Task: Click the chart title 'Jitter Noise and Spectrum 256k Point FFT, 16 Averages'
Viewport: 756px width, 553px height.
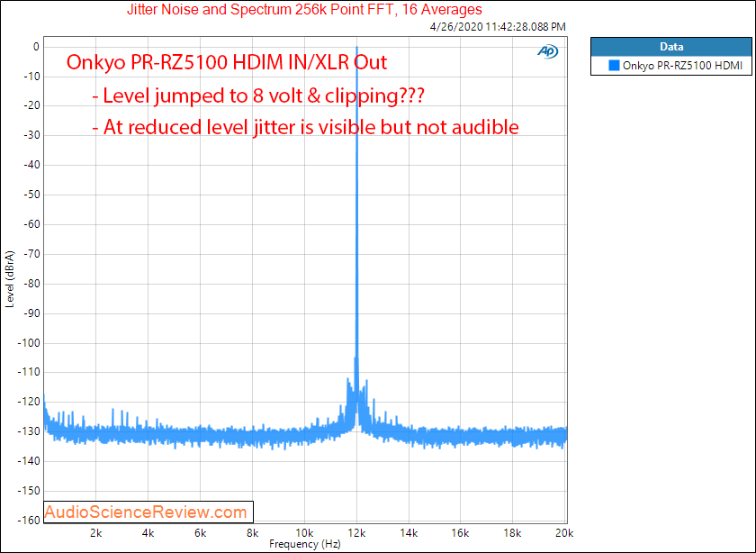Action: point(304,9)
